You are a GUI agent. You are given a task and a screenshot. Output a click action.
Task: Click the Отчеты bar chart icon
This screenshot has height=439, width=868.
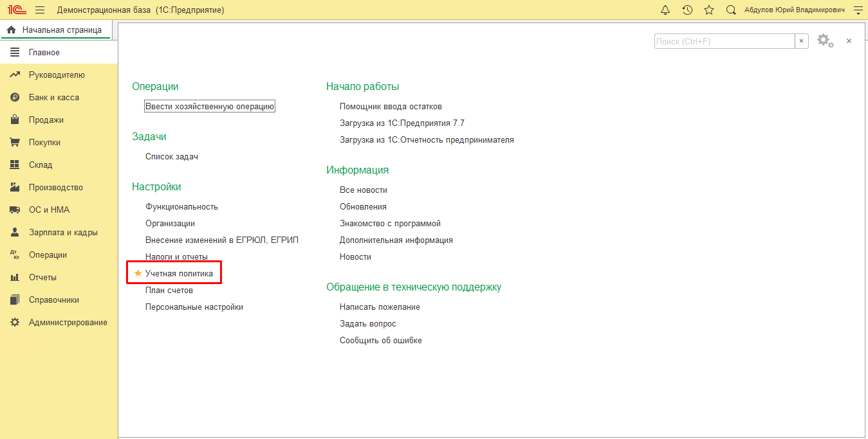(15, 277)
